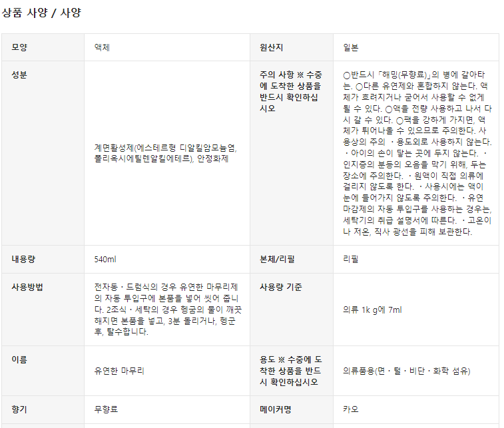Click the '의류 1k g에 7ml' value
Screen dimensions: 504x428
(x=372, y=310)
